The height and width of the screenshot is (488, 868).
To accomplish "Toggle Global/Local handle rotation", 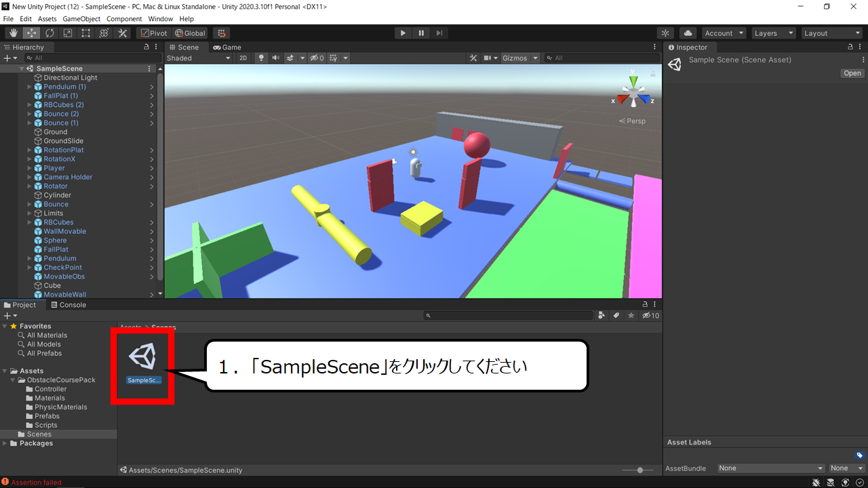I will tap(190, 33).
